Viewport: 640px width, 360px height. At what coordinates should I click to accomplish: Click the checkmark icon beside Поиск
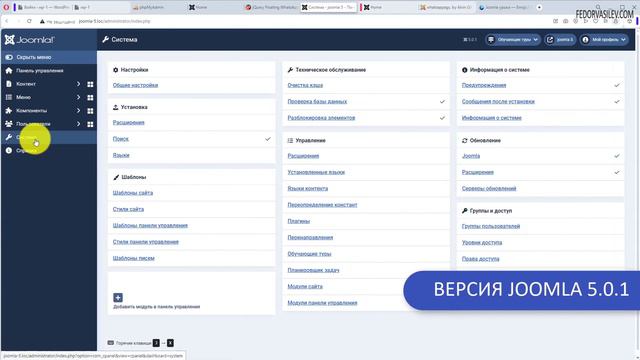(x=268, y=139)
